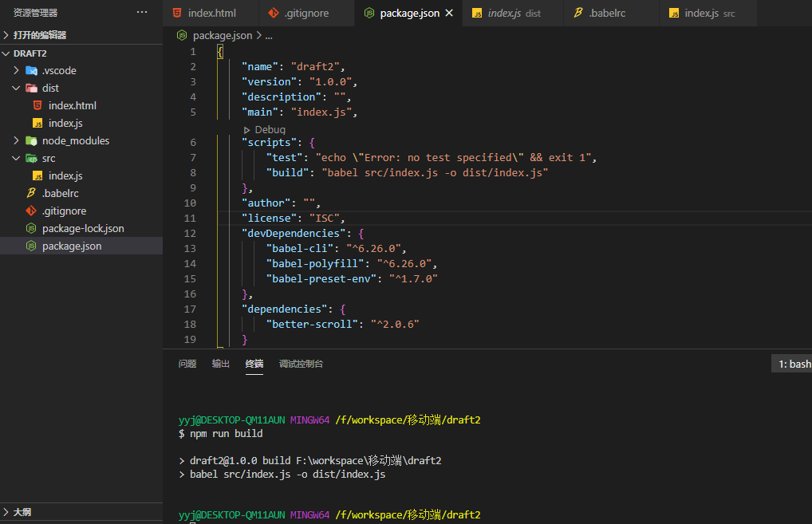Click JS icon on index.js dist tab

tap(477, 14)
